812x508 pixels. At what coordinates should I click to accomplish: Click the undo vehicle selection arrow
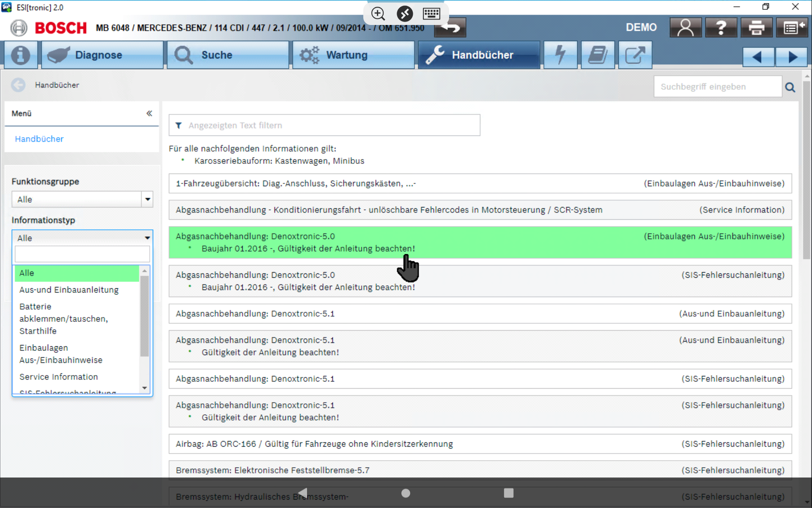pyautogui.click(x=450, y=28)
